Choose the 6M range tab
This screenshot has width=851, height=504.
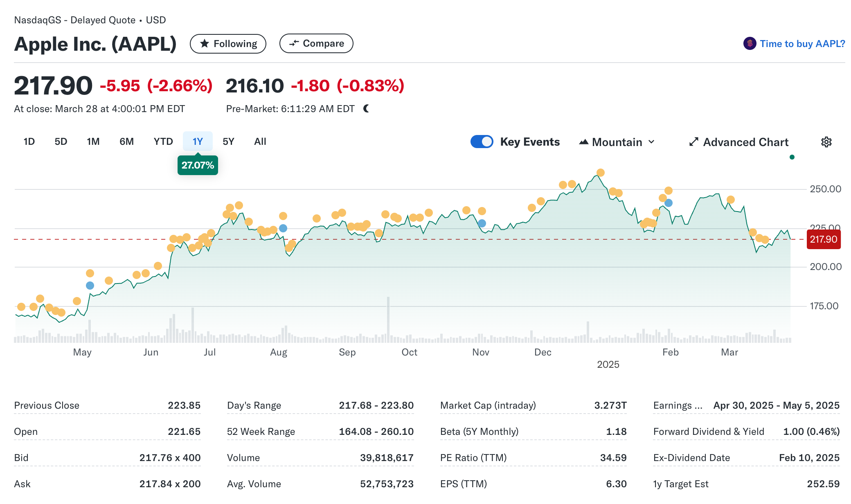126,142
